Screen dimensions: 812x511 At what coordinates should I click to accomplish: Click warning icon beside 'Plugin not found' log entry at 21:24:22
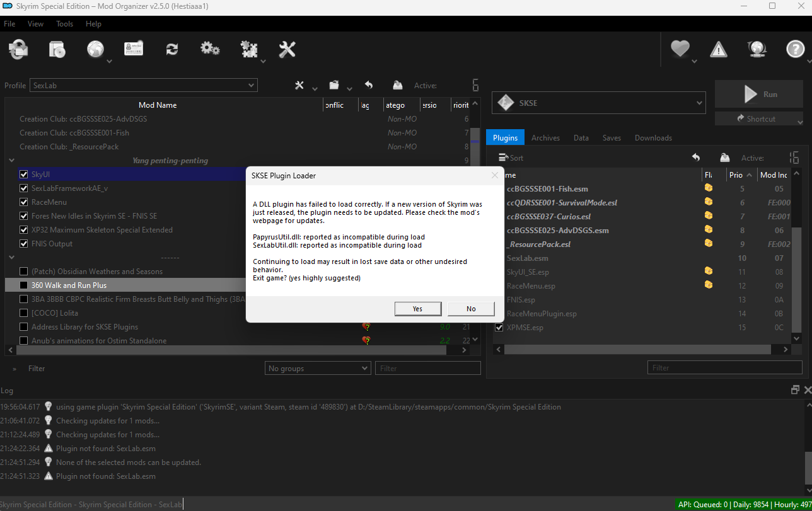48,448
